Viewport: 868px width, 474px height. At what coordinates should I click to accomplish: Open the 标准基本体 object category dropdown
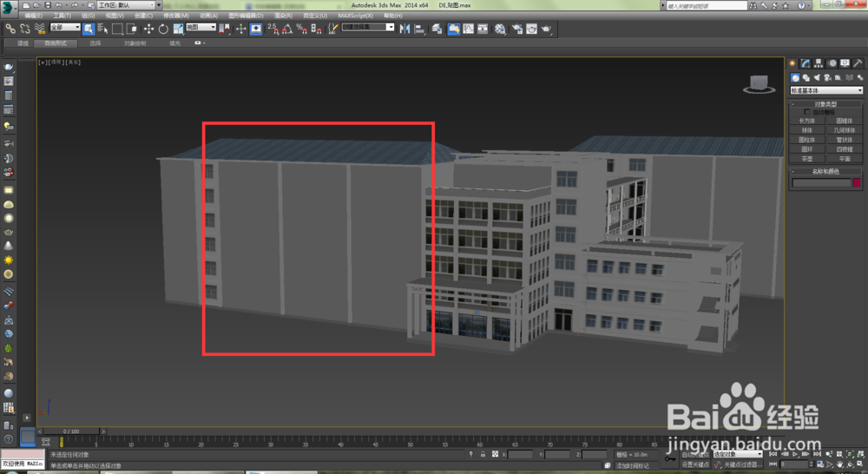click(x=826, y=90)
